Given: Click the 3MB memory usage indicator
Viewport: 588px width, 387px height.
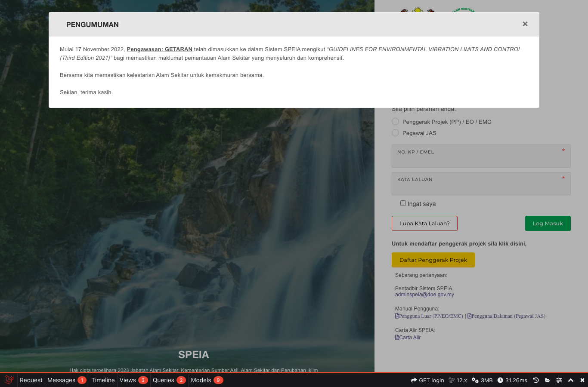Looking at the screenshot, I should [482, 380].
